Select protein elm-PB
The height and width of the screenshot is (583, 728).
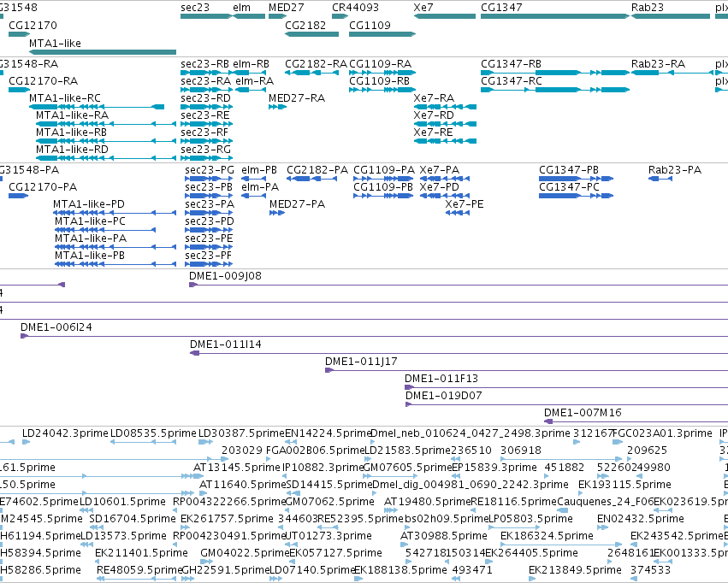point(253,179)
